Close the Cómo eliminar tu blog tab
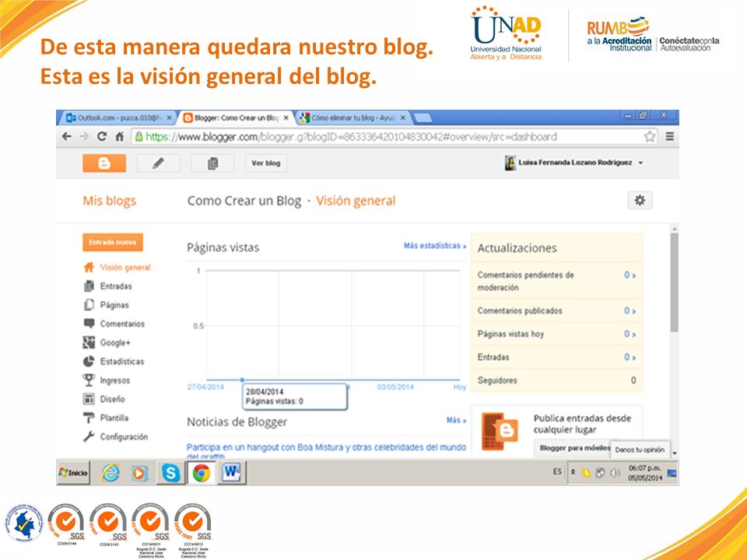747x560 pixels. tap(402, 117)
